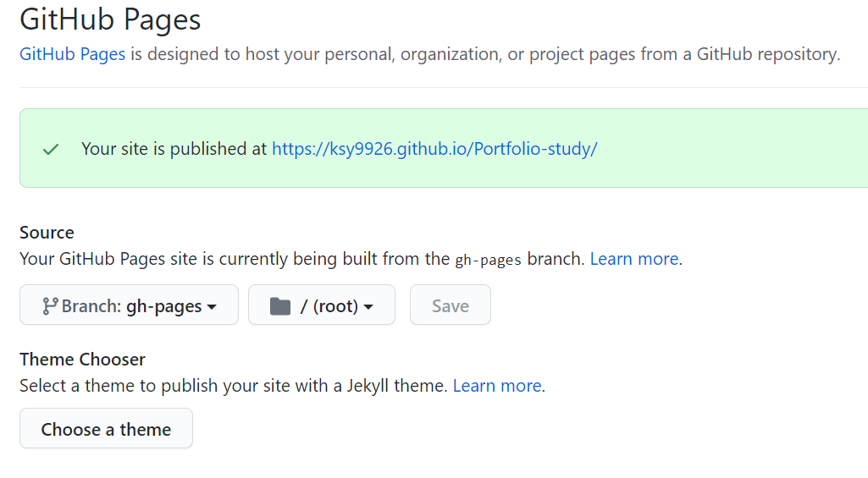
Task: Click the Source section heading
Action: point(47,233)
